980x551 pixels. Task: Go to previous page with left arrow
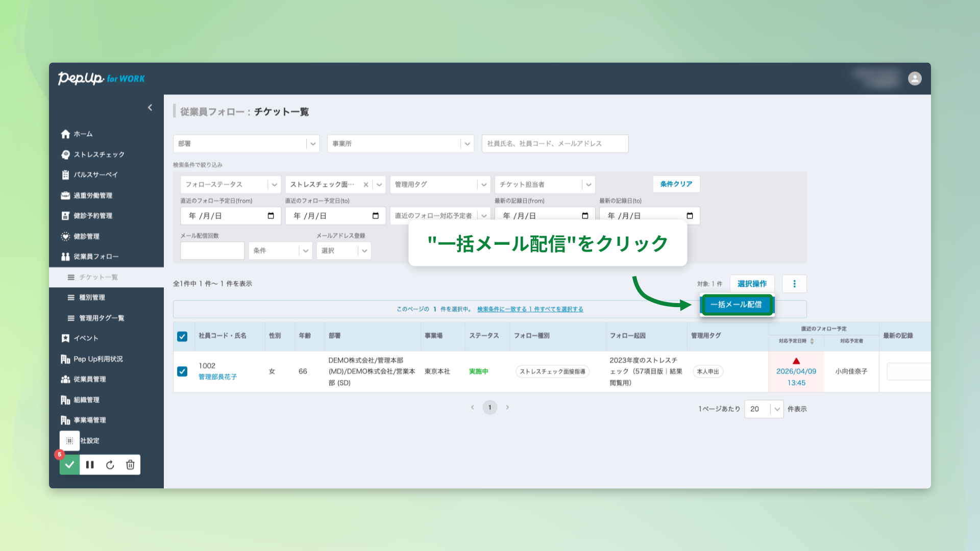click(x=473, y=407)
